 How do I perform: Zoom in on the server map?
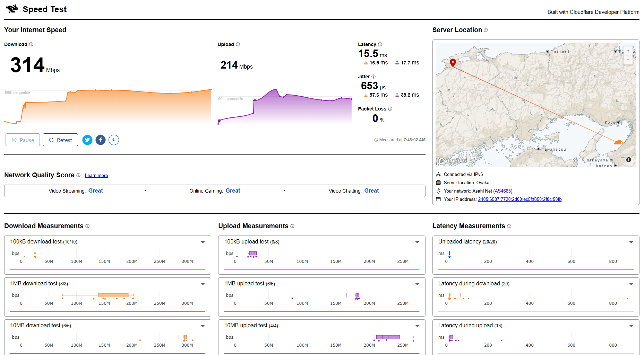point(628,51)
